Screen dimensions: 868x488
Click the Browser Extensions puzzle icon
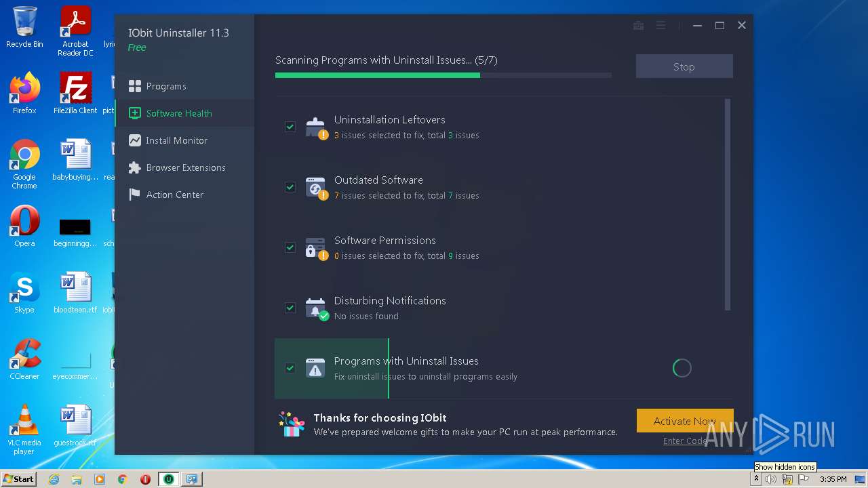(x=135, y=167)
